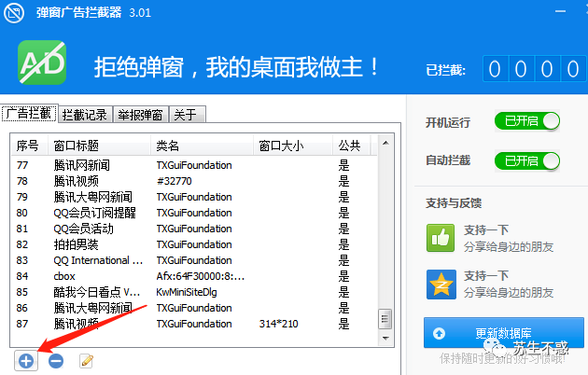
Task: Click class name #32770
Action: click(x=175, y=181)
